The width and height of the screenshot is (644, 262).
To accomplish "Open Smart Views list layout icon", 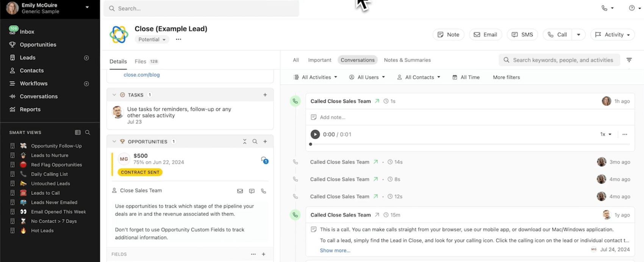I will click(78, 132).
